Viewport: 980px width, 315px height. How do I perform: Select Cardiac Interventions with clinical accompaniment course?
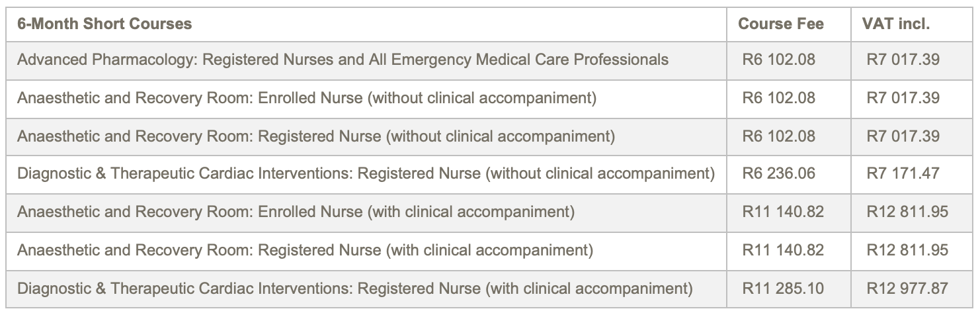pos(355,289)
